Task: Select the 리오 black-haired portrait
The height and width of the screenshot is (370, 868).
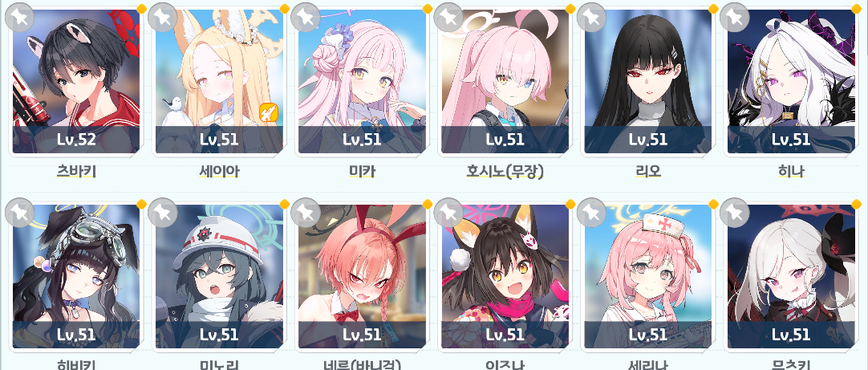Action: click(x=648, y=81)
